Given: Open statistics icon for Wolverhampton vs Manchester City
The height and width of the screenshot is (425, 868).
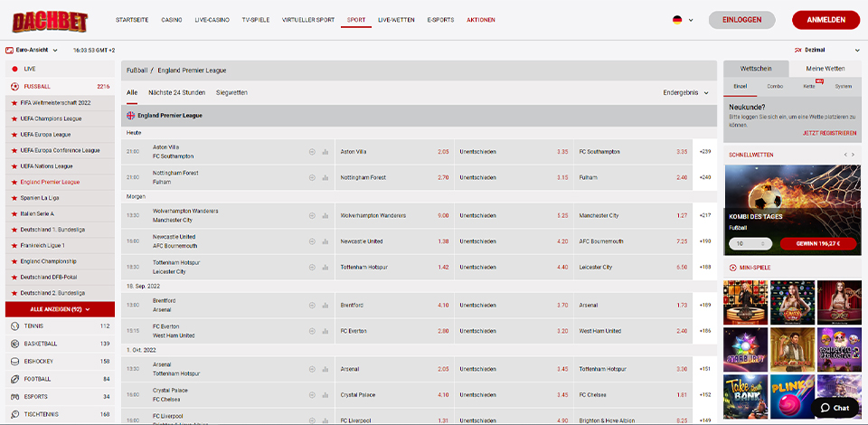Looking at the screenshot, I should tap(325, 216).
